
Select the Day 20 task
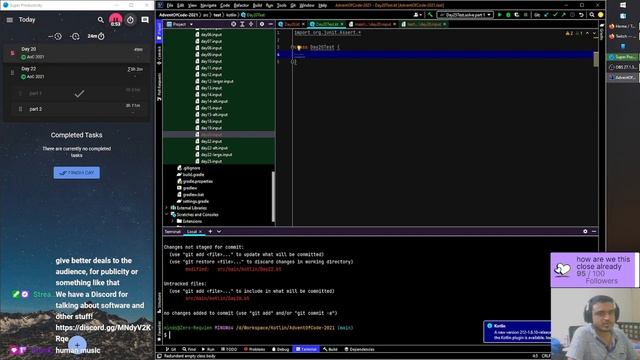point(77,53)
